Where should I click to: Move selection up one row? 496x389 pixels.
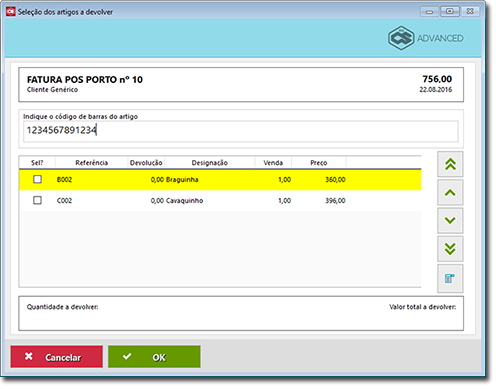(x=450, y=192)
